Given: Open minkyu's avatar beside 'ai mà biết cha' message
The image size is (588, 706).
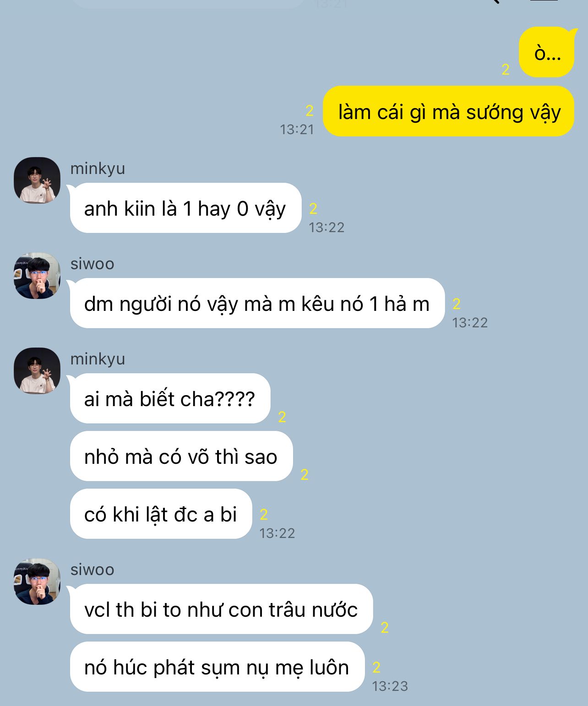Looking at the screenshot, I should [x=37, y=371].
